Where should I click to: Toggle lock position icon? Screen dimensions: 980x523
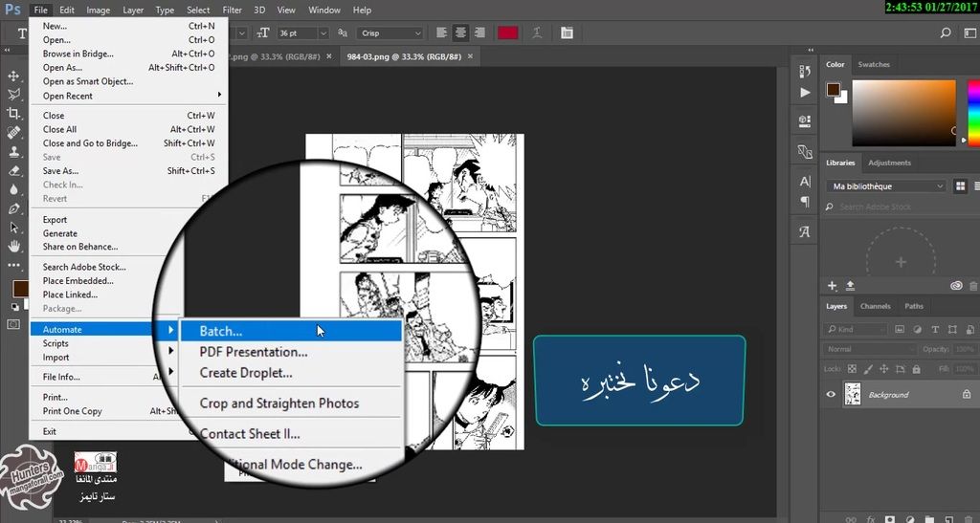883,369
